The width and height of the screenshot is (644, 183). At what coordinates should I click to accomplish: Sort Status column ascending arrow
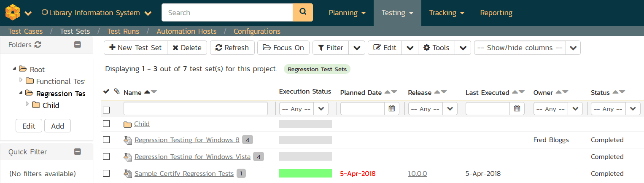(x=615, y=92)
